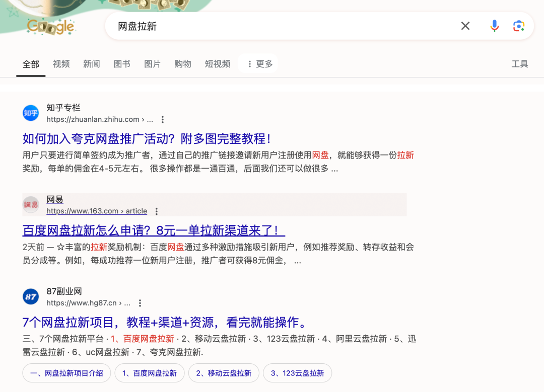Open options menu for 163.com result
The height and width of the screenshot is (392, 544).
tap(157, 211)
